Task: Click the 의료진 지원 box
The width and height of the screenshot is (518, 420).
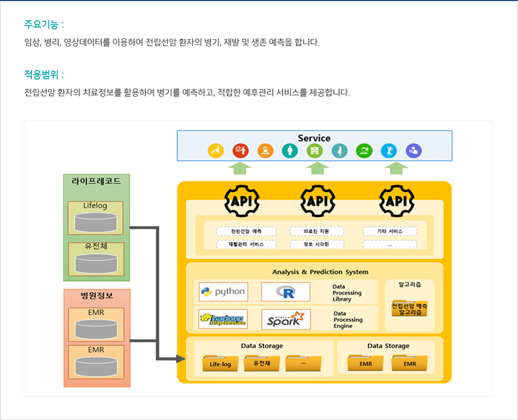Action: click(x=317, y=231)
